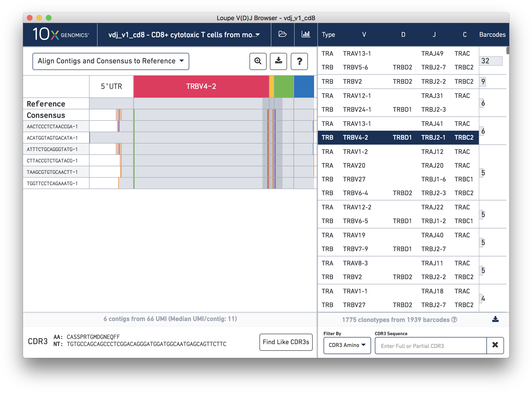Open help via the question mark icon

[x=299, y=61]
